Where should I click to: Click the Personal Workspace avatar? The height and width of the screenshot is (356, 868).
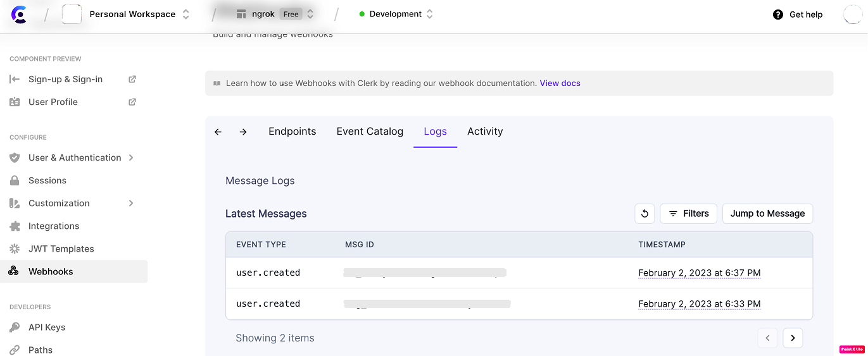pos(72,14)
